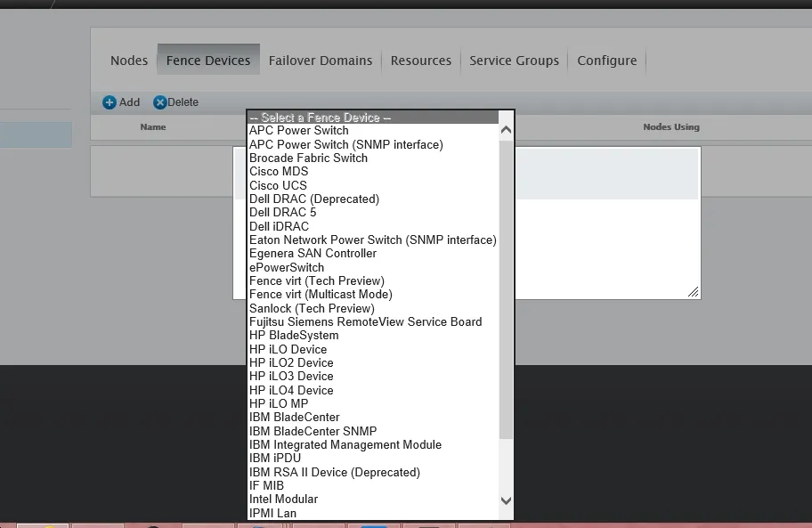Pick Cisco UCS fence device

tap(373, 185)
